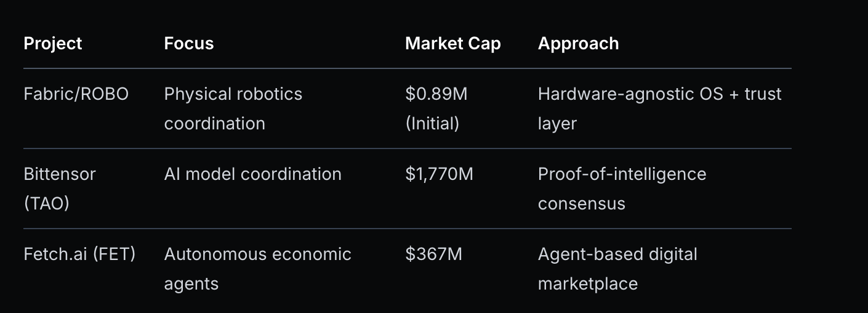Image resolution: width=868 pixels, height=313 pixels.
Task: Click the (TAO) ticker text
Action: pos(46,204)
